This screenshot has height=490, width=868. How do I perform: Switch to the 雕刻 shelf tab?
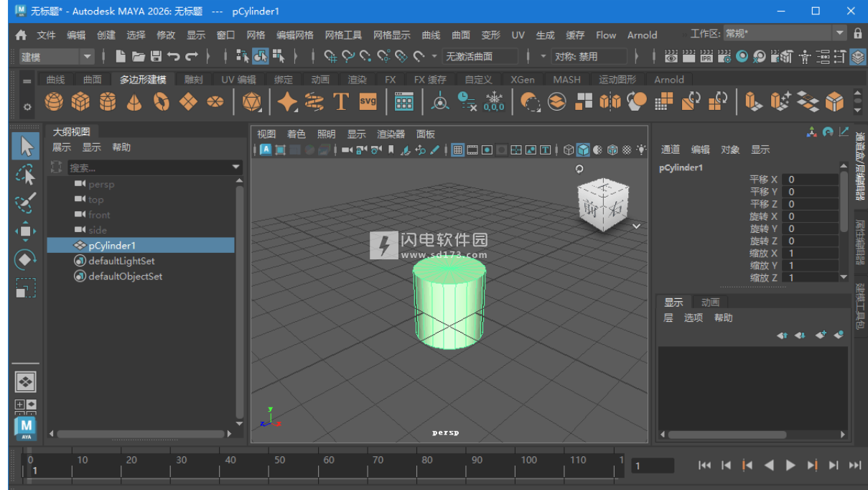pyautogui.click(x=194, y=80)
